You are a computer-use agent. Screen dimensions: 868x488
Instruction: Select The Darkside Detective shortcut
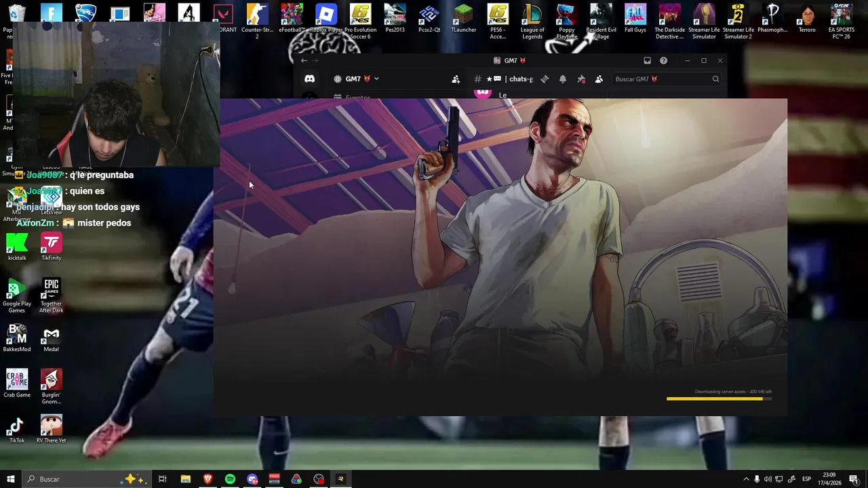point(669,20)
